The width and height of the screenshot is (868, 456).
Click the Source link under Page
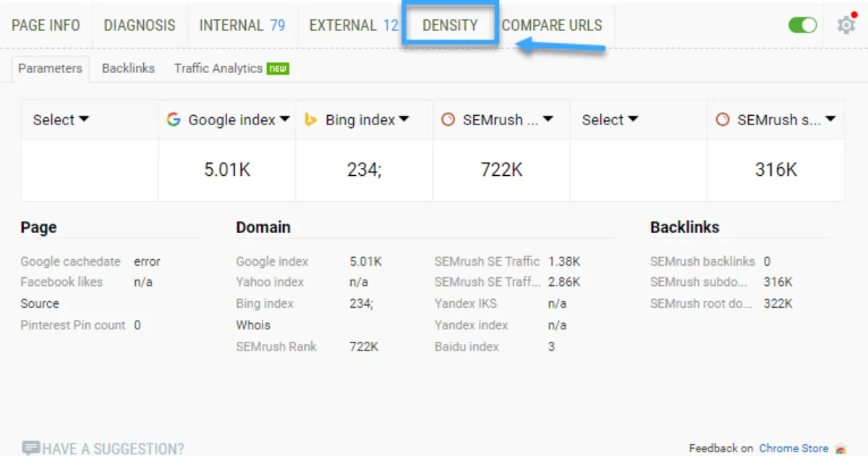[40, 303]
